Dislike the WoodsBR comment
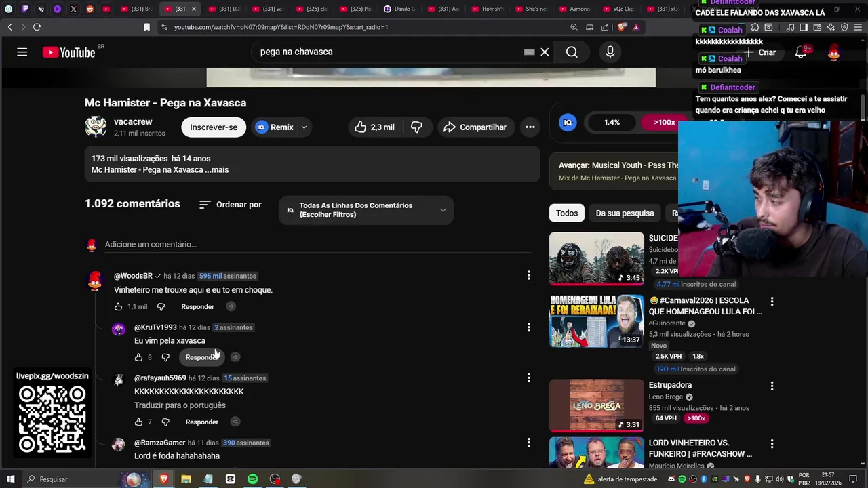Image resolution: width=868 pixels, height=488 pixels. tap(161, 306)
